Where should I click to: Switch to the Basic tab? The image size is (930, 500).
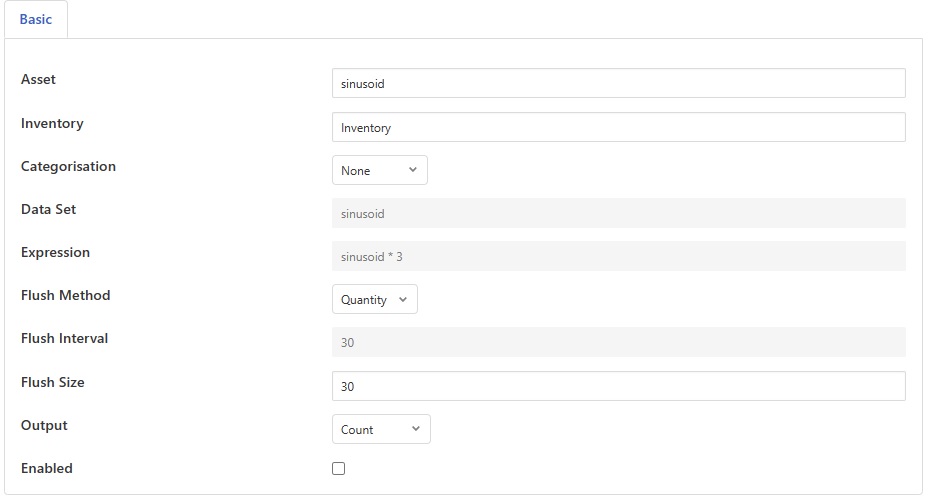click(x=36, y=19)
